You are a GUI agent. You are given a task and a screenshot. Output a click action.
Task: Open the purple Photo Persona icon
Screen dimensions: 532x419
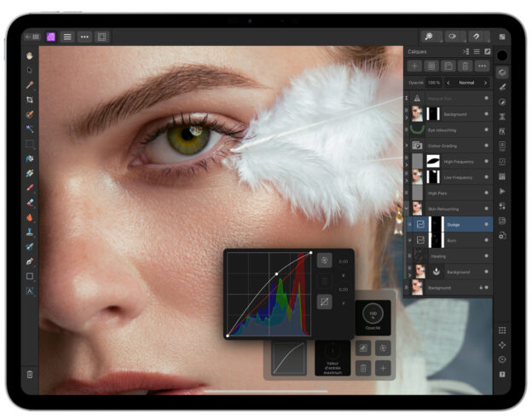pyautogui.click(x=51, y=37)
